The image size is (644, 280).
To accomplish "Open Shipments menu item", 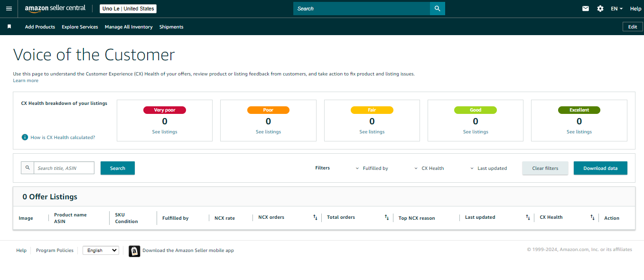I will point(171,27).
